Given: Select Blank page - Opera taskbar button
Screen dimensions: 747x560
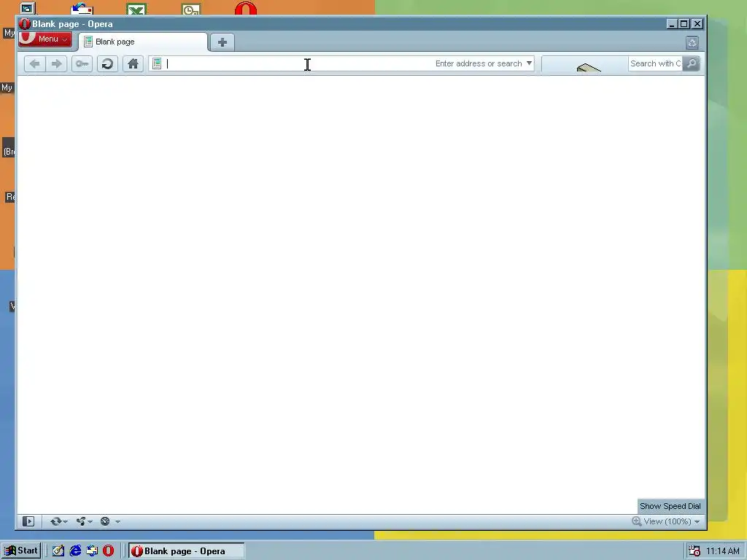Looking at the screenshot, I should 186,551.
